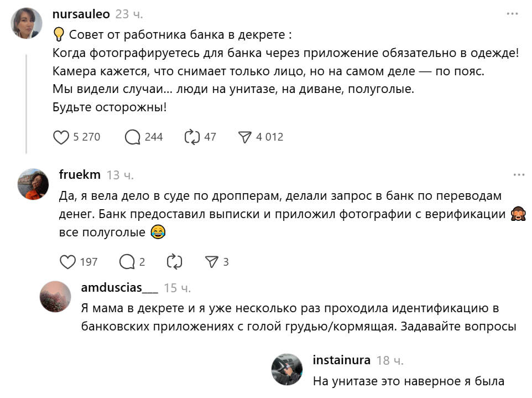Click instainura's profile avatar
Screen dimensions: 532x398
[x=287, y=369]
